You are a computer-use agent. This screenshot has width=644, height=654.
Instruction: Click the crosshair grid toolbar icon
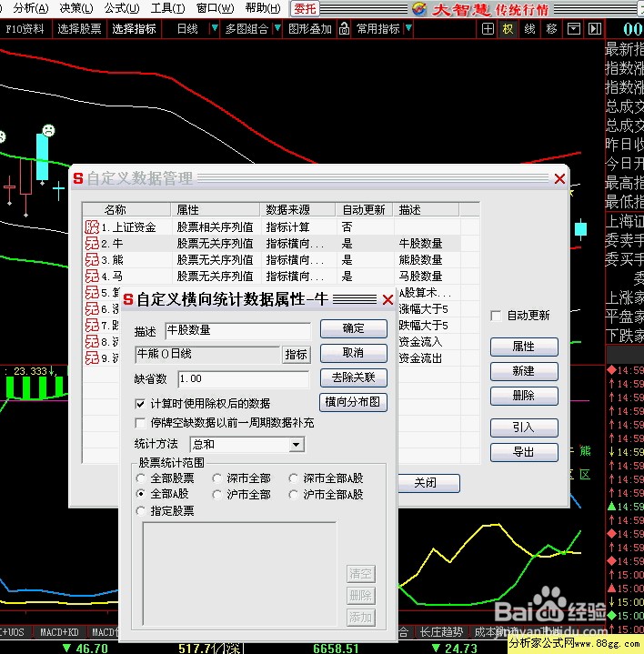point(488,29)
